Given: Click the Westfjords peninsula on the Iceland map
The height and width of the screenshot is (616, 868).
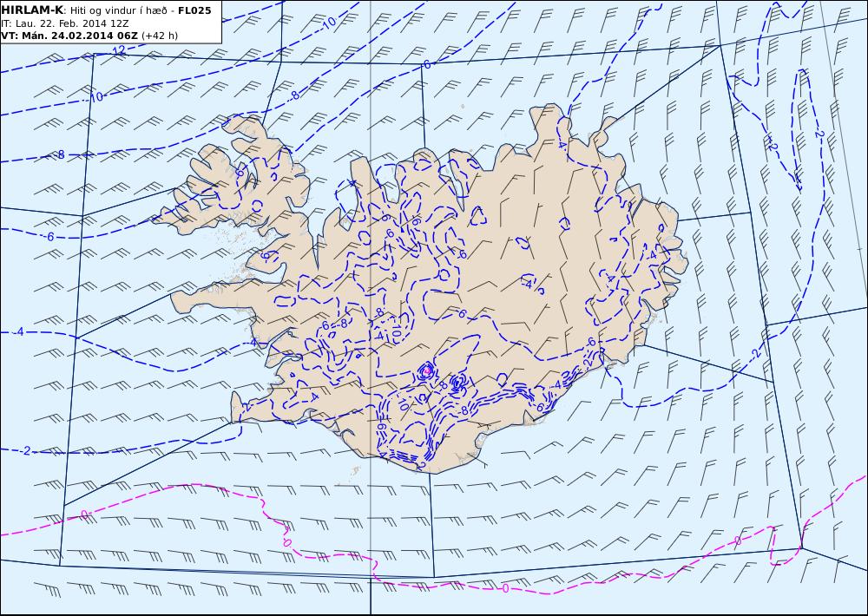Looking at the screenshot, I should [238, 177].
